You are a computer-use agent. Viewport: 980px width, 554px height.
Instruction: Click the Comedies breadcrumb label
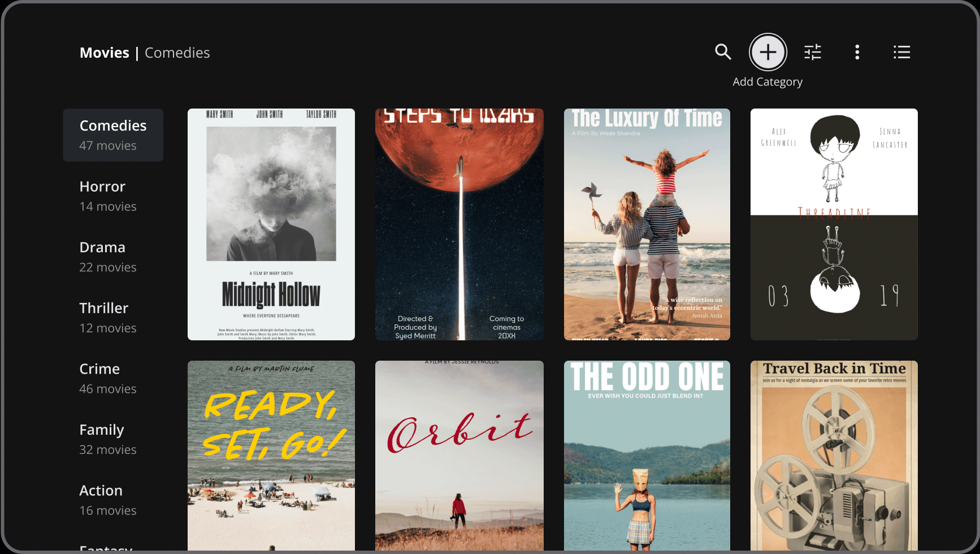[x=177, y=53]
